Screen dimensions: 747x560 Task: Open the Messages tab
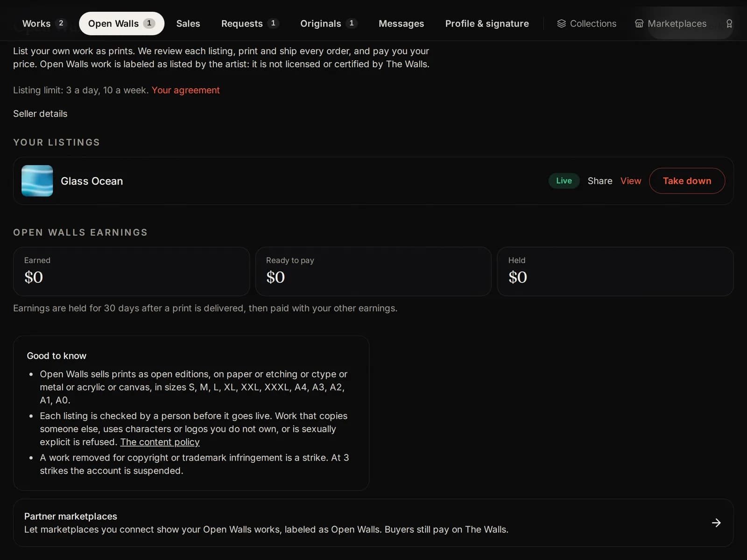[401, 23]
